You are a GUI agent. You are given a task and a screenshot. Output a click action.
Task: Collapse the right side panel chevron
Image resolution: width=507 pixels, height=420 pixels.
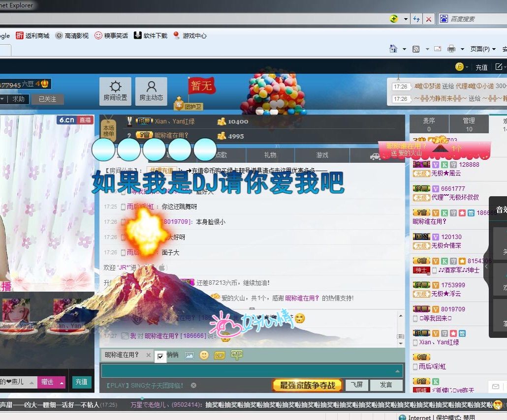[486, 267]
